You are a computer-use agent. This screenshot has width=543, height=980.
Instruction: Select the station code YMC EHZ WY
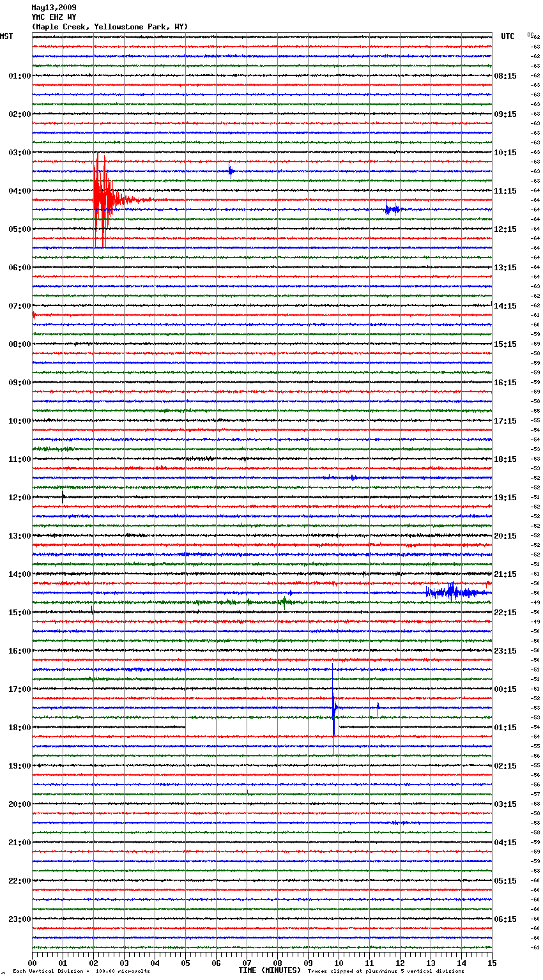pyautogui.click(x=54, y=17)
